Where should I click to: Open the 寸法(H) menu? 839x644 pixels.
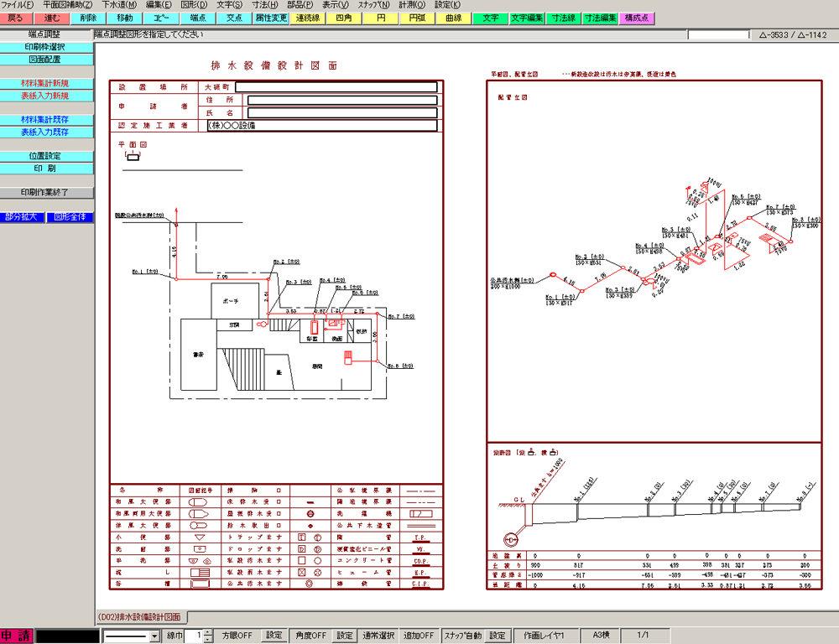click(265, 5)
